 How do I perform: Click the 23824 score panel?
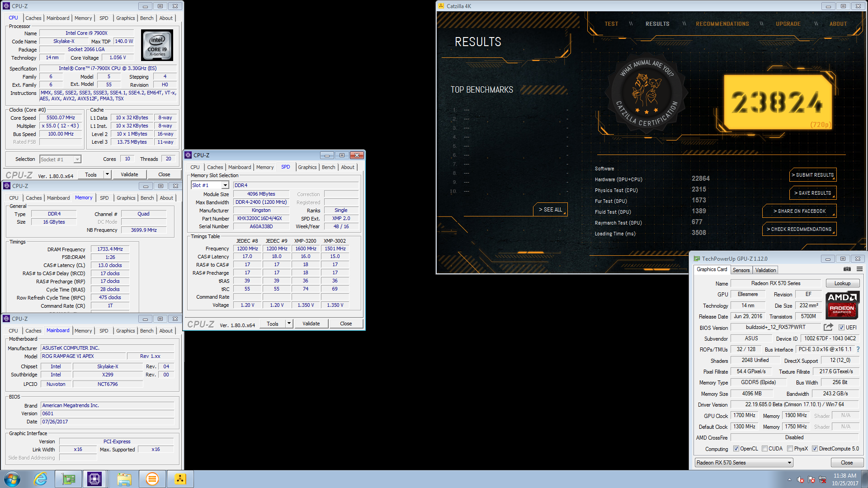point(778,103)
